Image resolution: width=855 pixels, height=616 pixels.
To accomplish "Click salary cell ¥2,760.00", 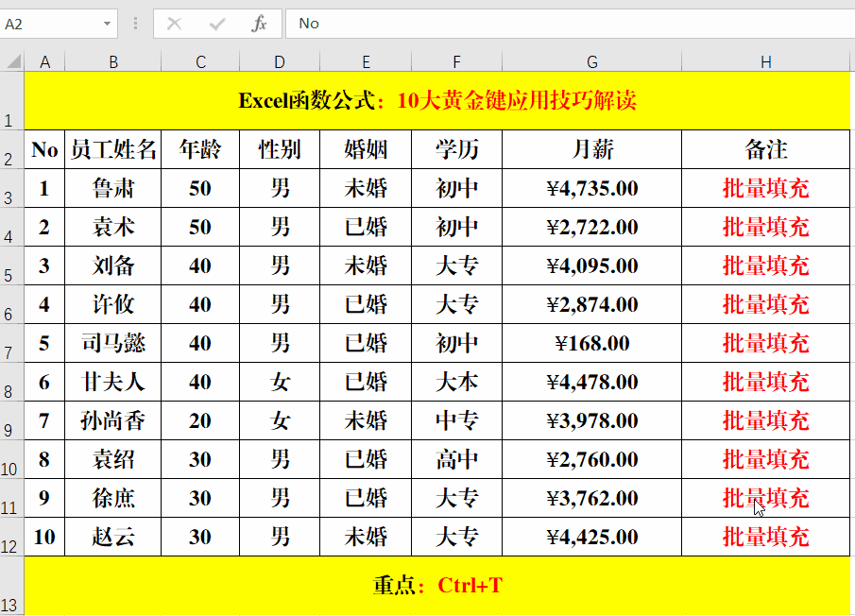I will click(x=591, y=459).
